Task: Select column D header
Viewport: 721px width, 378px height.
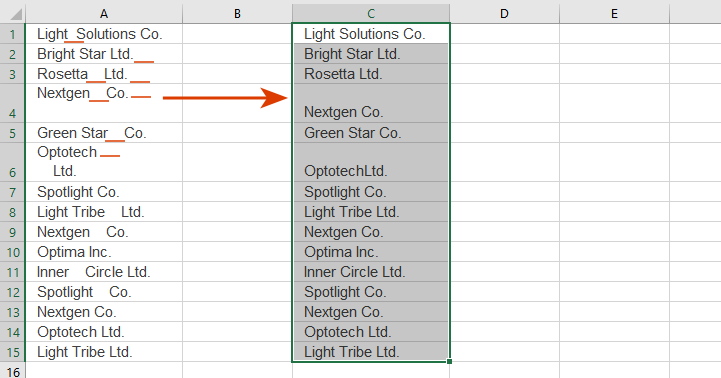Action: pos(504,14)
